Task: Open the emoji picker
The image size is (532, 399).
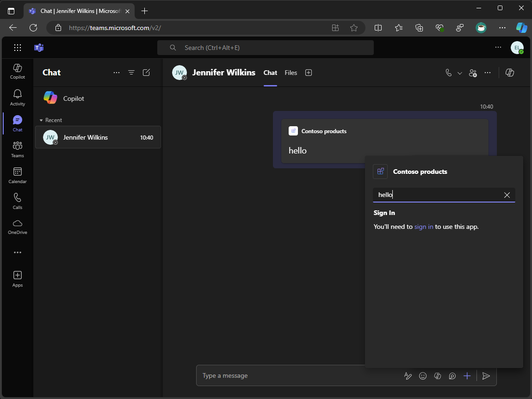Action: (x=423, y=376)
